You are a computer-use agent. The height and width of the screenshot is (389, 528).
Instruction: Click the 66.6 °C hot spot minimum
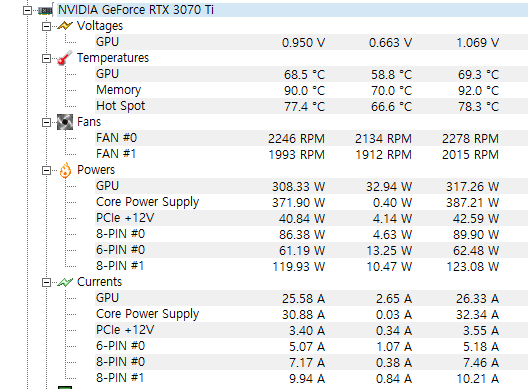point(391,107)
